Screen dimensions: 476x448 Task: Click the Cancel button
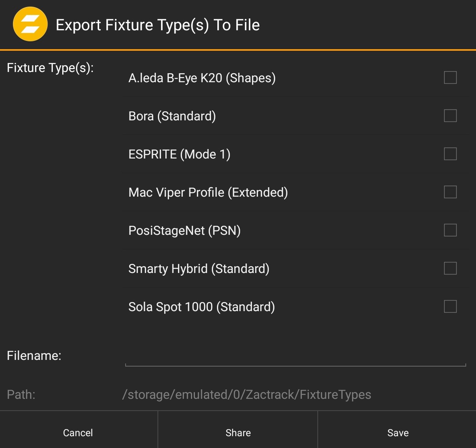pyautogui.click(x=78, y=432)
